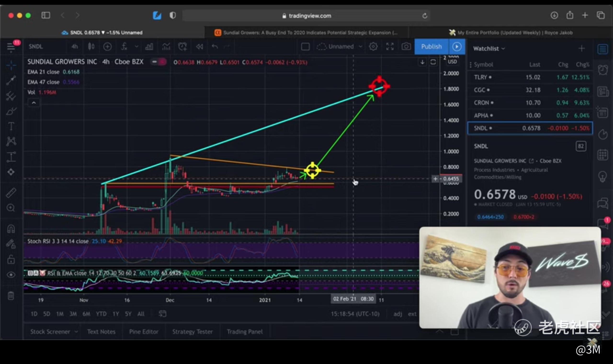Viewport: 613px width, 364px height.
Task: Open the Pine Editor tab
Action: [x=144, y=332]
